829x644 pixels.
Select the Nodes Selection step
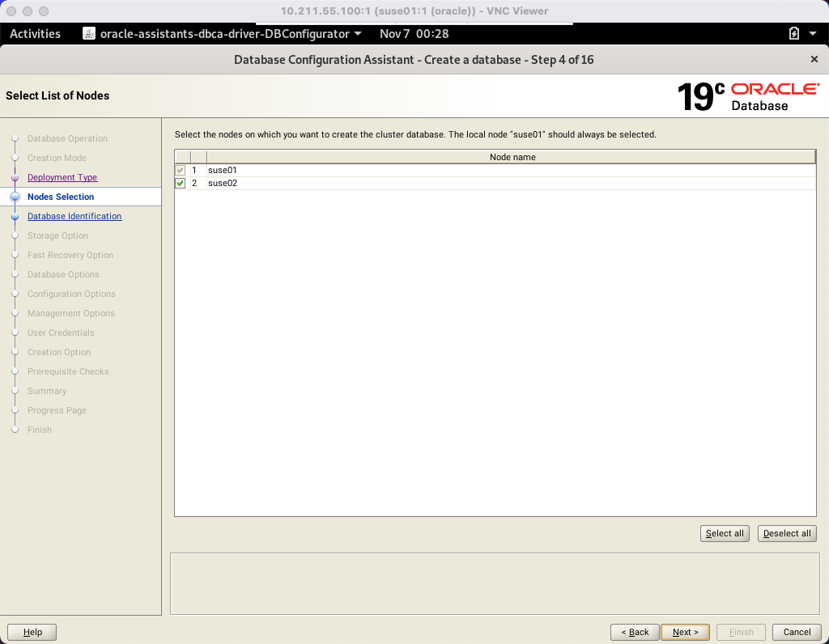(x=61, y=197)
